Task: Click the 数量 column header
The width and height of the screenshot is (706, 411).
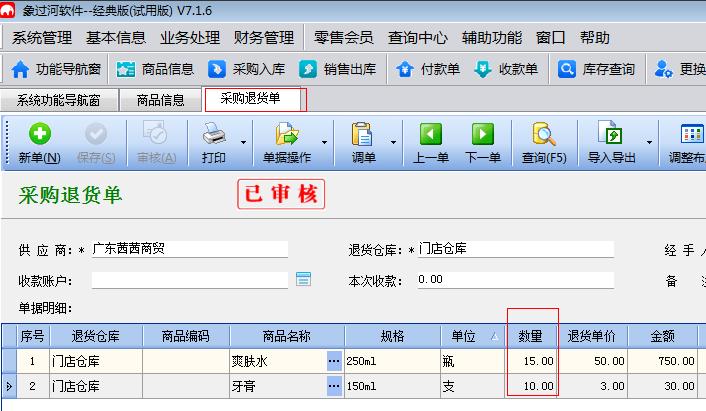Action: click(530, 336)
